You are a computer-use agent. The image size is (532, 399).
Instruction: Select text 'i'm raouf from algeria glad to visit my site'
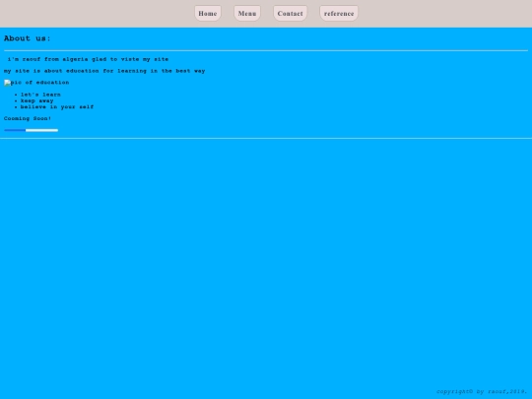point(88,59)
